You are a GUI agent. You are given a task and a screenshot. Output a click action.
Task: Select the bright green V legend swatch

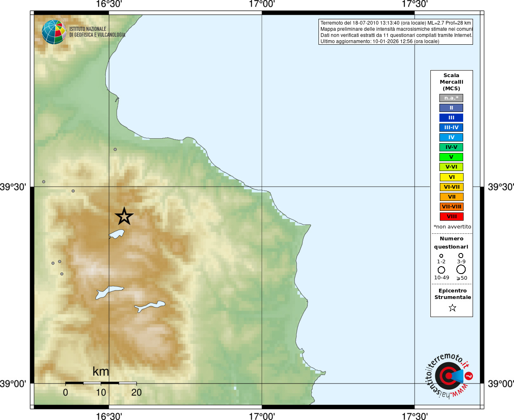pyautogui.click(x=451, y=157)
